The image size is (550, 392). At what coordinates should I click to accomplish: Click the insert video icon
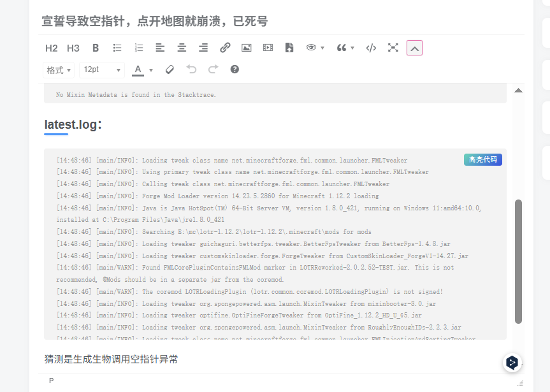click(x=268, y=48)
